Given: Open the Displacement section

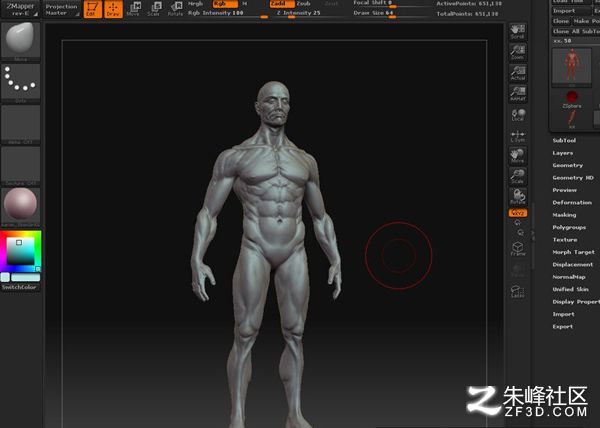Looking at the screenshot, I should pyautogui.click(x=572, y=265).
